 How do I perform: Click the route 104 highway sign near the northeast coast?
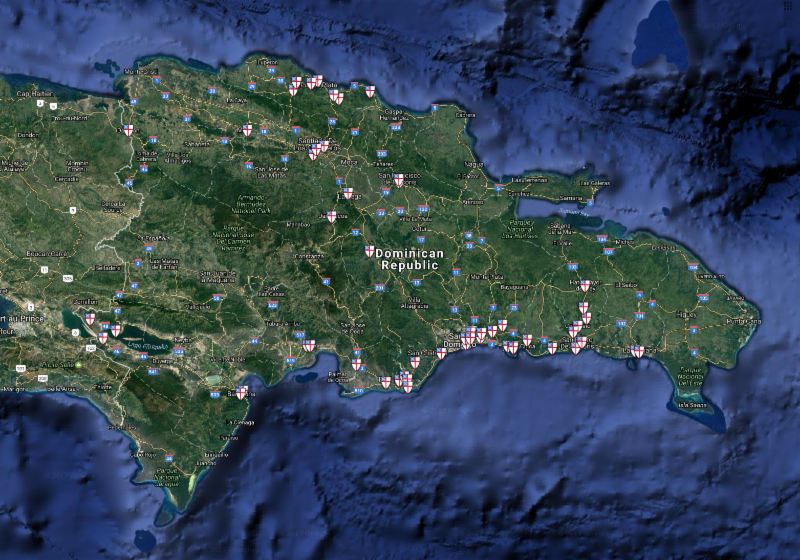(692, 267)
